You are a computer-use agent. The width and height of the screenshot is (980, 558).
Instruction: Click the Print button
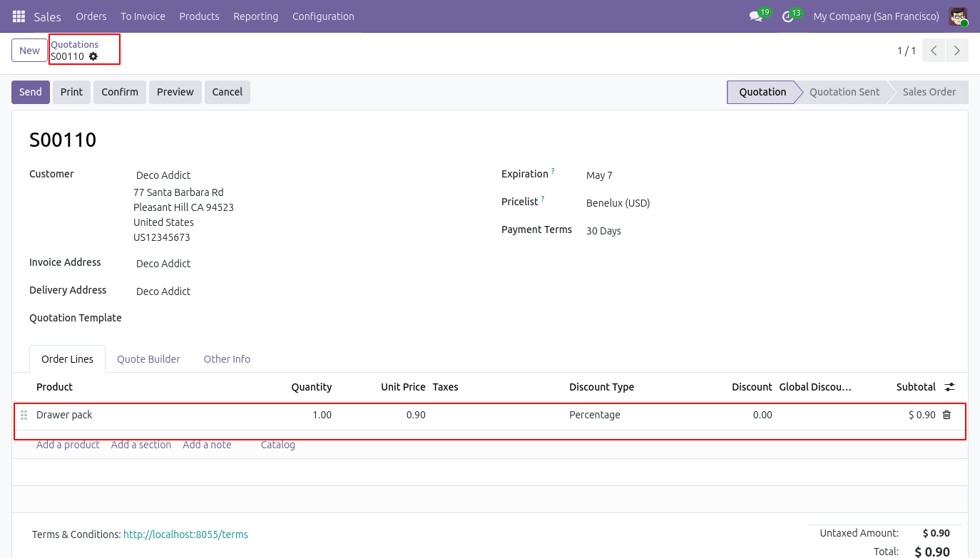coord(71,92)
